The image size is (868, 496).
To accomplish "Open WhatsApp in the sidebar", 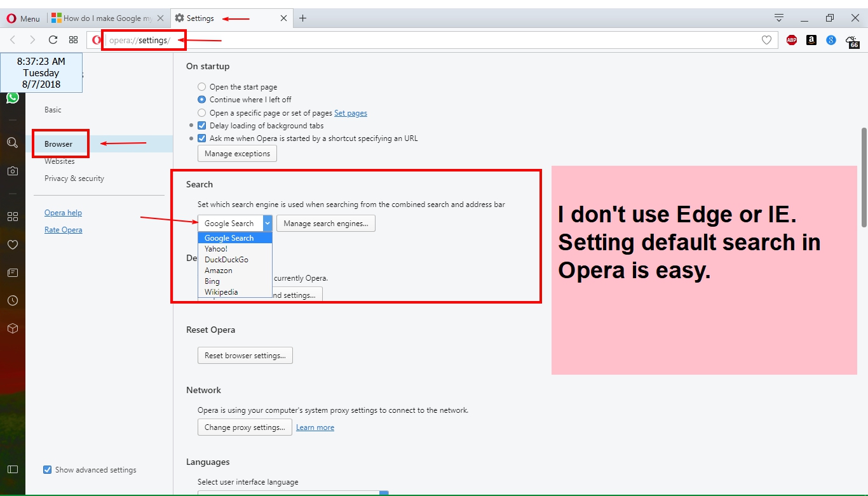I will (13, 98).
